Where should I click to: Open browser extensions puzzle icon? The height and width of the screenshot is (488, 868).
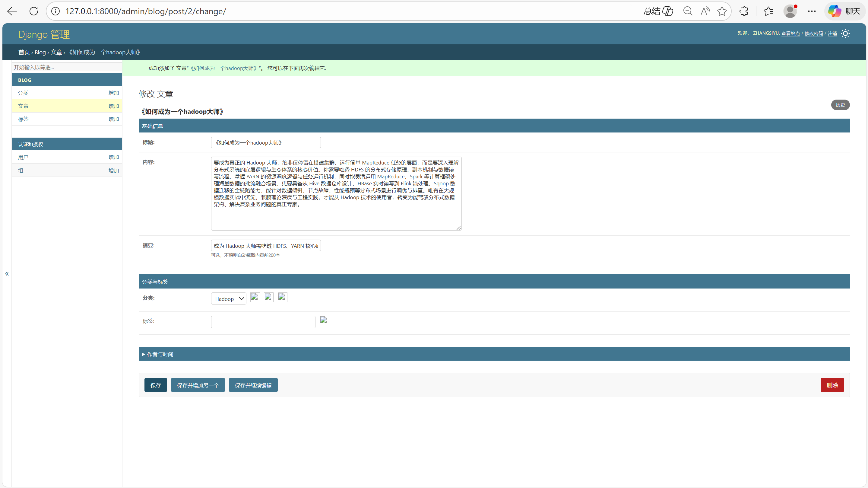coord(744,11)
